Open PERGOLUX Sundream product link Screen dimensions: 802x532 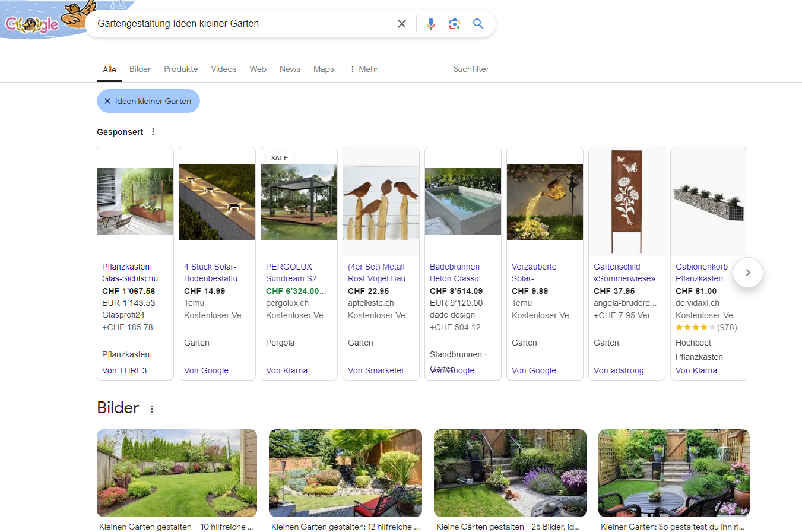(x=296, y=273)
